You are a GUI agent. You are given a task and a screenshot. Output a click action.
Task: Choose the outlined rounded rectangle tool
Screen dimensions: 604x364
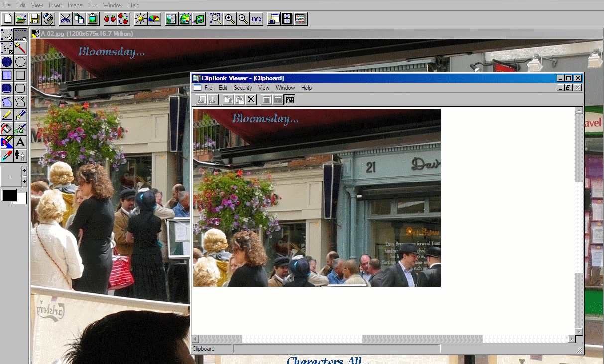tap(20, 89)
